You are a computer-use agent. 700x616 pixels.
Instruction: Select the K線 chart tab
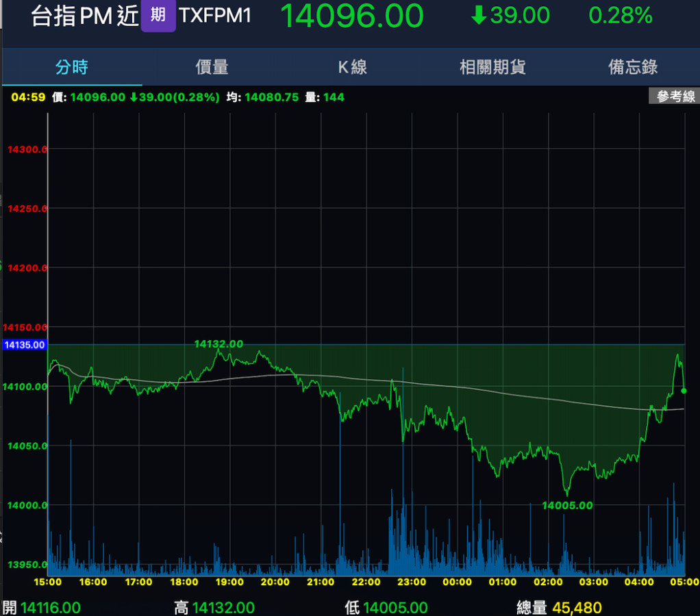coord(352,67)
